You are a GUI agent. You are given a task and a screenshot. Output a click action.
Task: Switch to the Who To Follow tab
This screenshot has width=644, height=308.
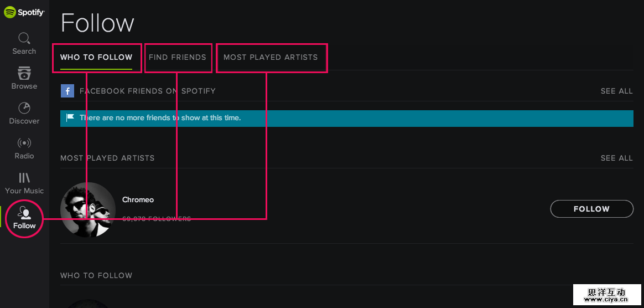(x=96, y=57)
